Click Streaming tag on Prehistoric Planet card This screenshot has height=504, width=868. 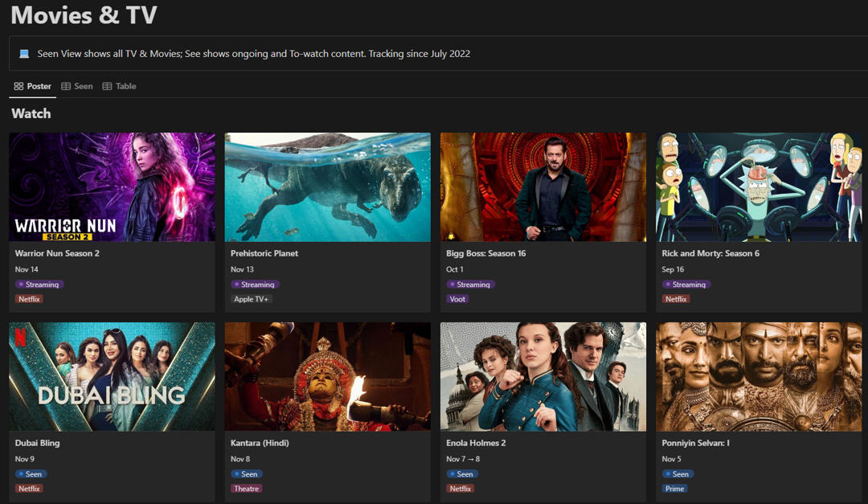pyautogui.click(x=256, y=285)
